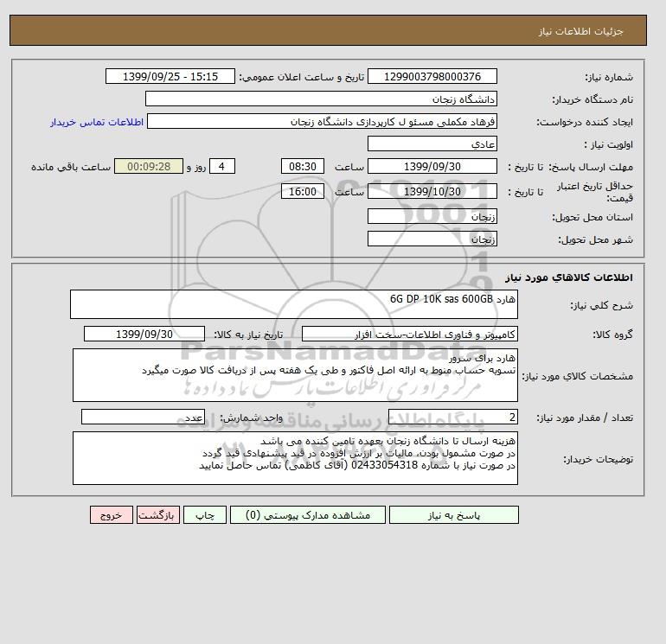Click the 'پاسخ به نیاز' button
Viewport: 666px width, 644px height.
pos(453,515)
